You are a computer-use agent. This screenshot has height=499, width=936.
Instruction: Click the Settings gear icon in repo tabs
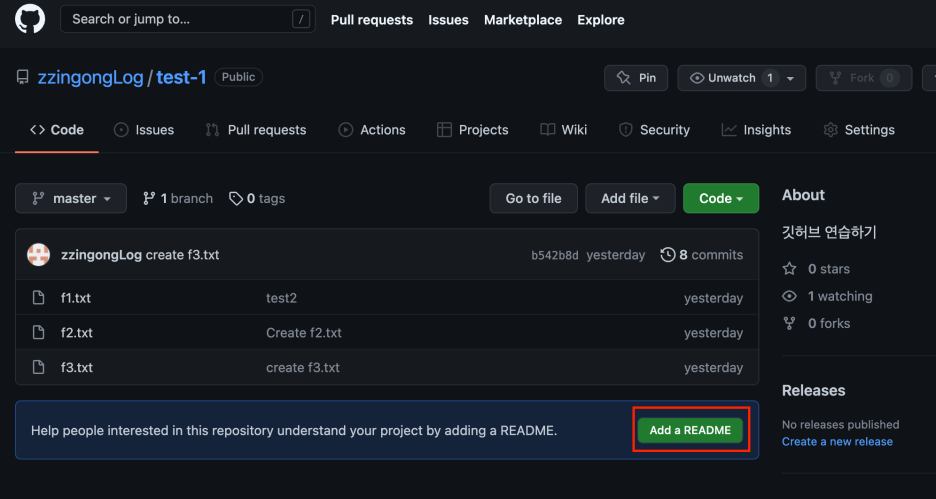pyautogui.click(x=830, y=130)
